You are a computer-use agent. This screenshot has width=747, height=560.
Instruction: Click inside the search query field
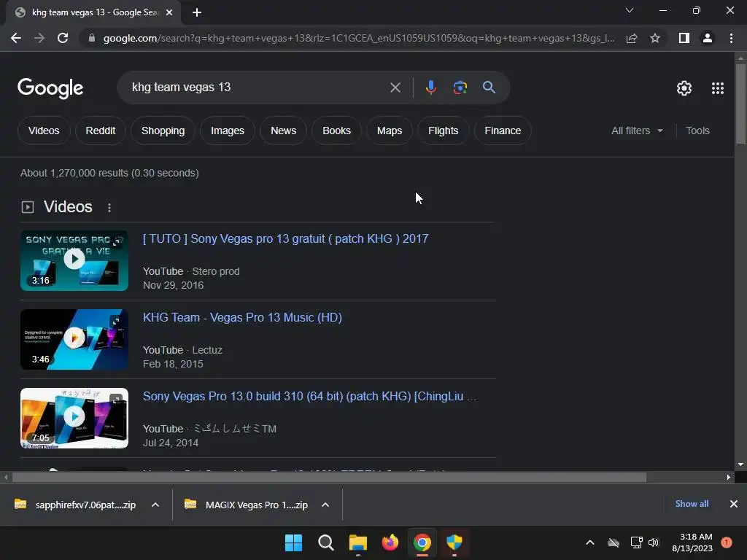(x=258, y=87)
